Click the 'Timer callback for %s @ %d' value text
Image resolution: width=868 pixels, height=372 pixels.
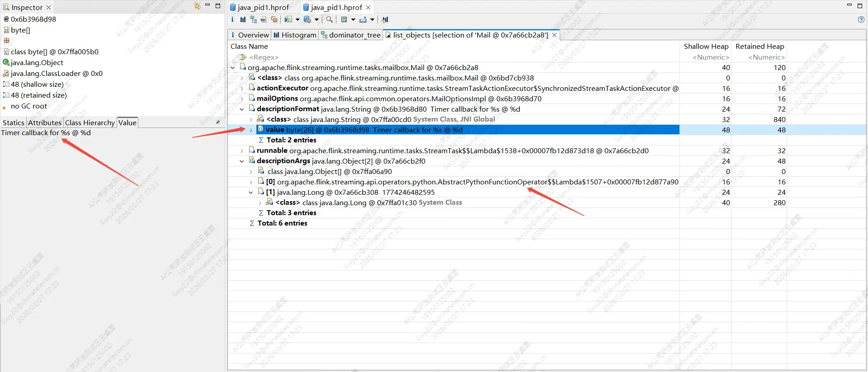coord(46,133)
